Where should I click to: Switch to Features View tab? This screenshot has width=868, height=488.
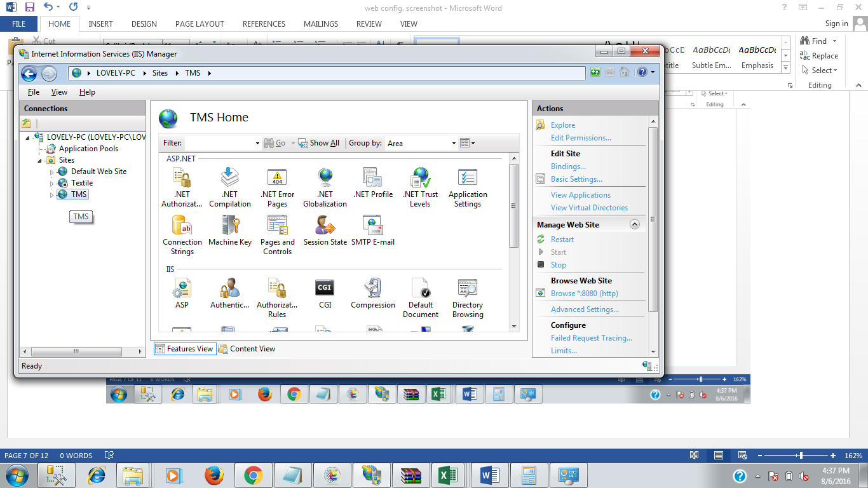coord(184,349)
